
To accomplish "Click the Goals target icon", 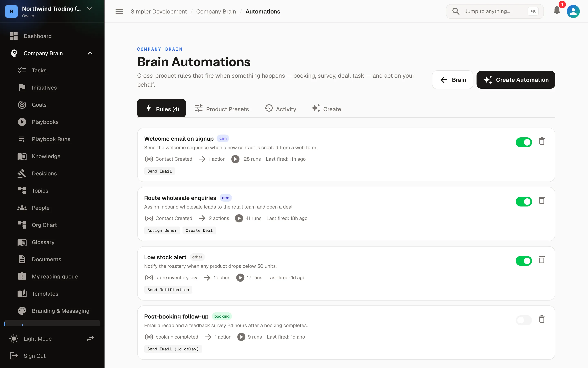I will pos(22,105).
